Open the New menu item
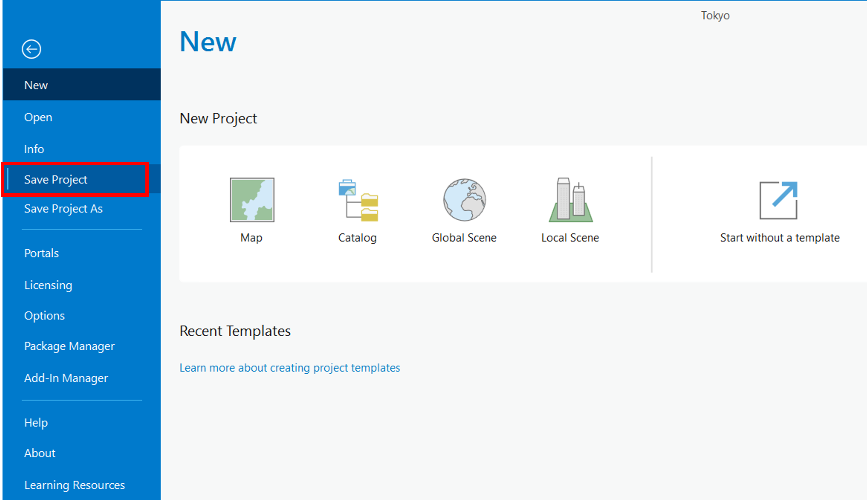This screenshot has height=500, width=868. pos(82,85)
